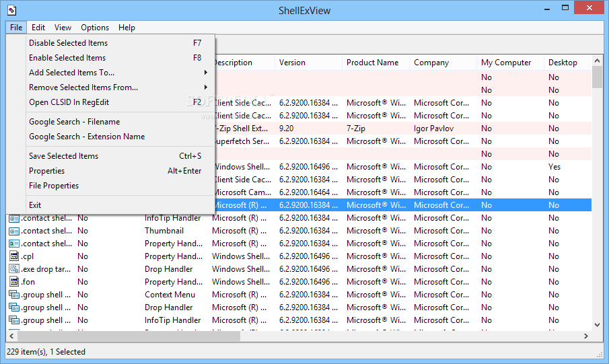Image resolution: width=609 pixels, height=364 pixels.
Task: Open the Options menu
Action: [95, 28]
